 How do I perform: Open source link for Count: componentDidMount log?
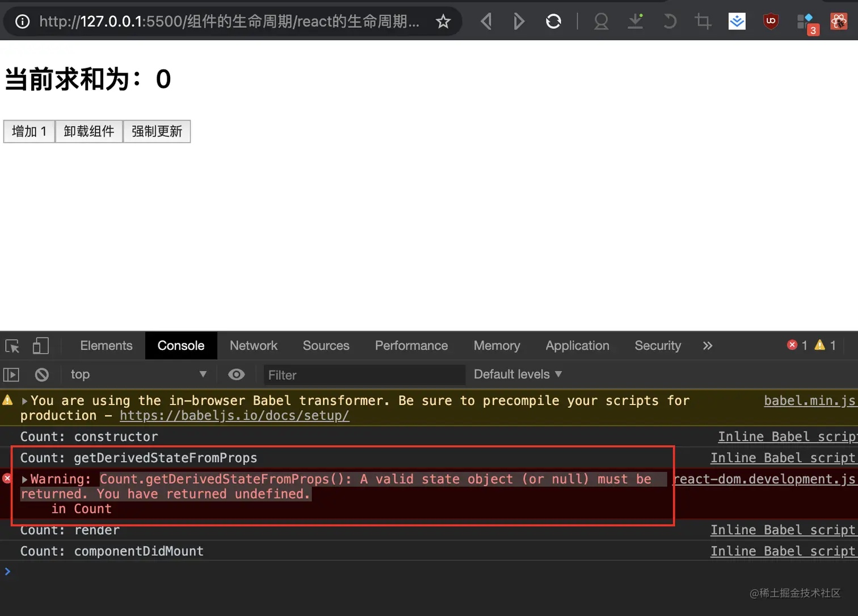[x=783, y=551]
